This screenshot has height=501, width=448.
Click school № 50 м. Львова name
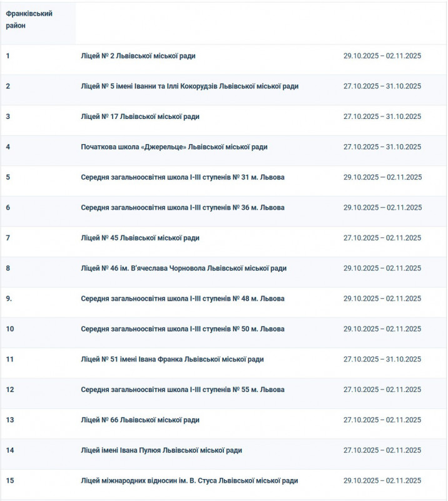pyautogui.click(x=183, y=329)
